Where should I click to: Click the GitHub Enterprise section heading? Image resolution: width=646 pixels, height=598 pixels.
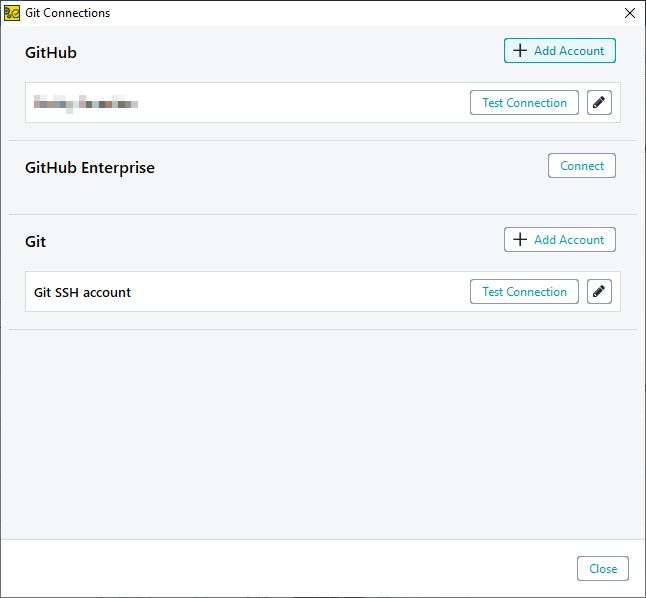90,168
